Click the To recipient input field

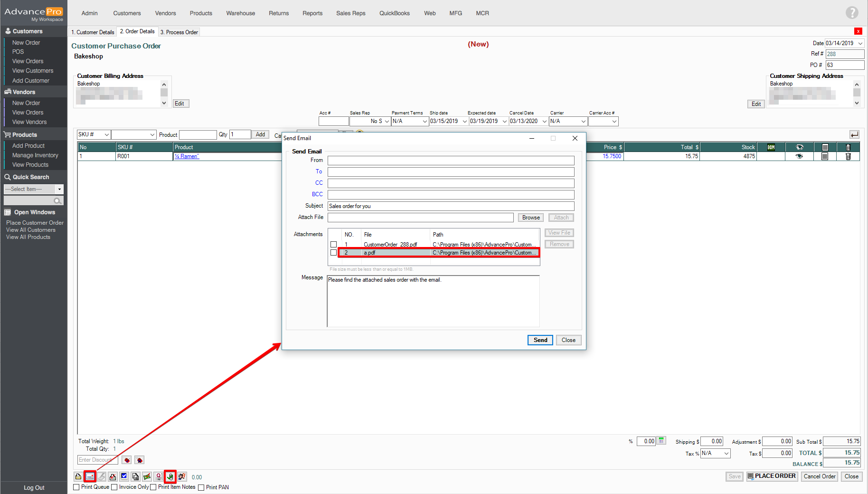(451, 172)
